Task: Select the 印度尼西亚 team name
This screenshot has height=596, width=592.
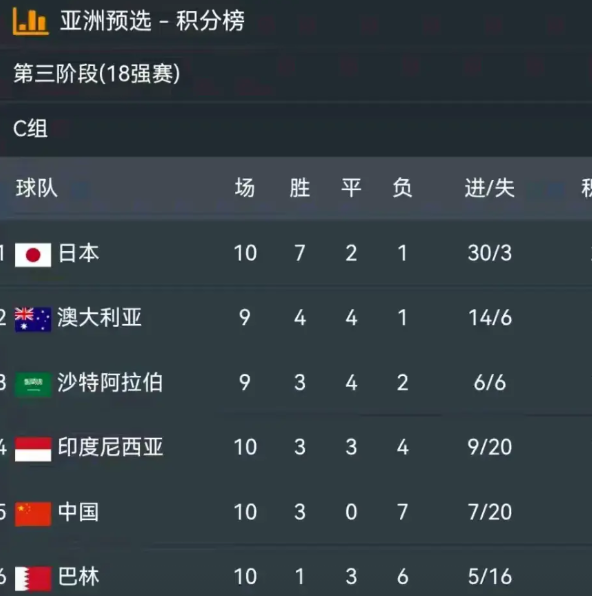Action: pos(110,447)
